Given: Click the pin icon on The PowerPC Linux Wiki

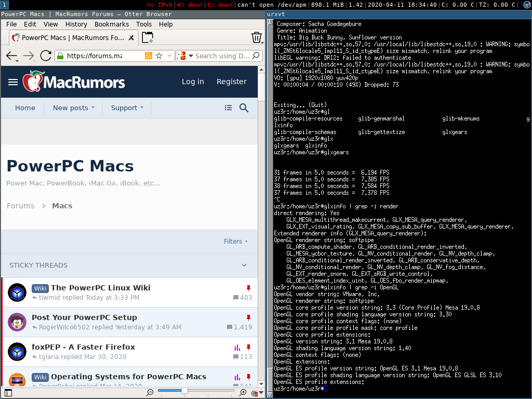Looking at the screenshot, I should point(248,288).
